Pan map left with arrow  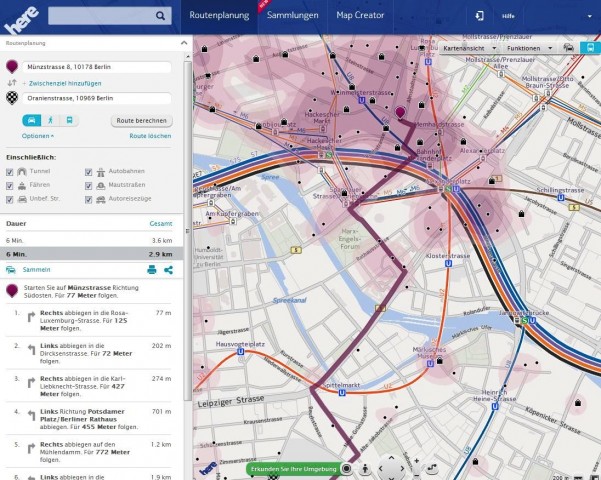click(380, 468)
